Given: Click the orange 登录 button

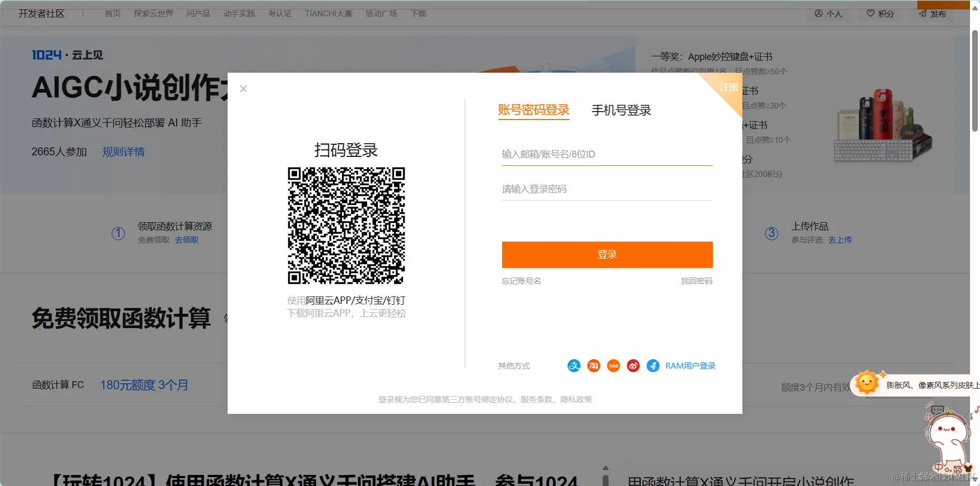Looking at the screenshot, I should (x=606, y=254).
